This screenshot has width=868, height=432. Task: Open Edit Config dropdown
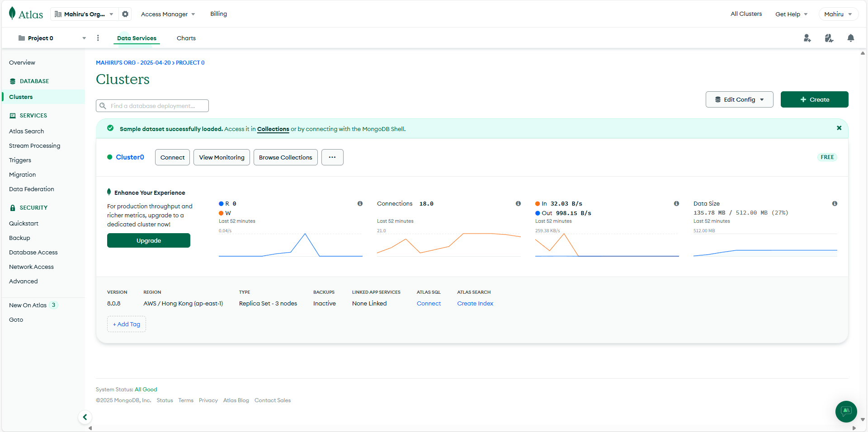(x=740, y=99)
